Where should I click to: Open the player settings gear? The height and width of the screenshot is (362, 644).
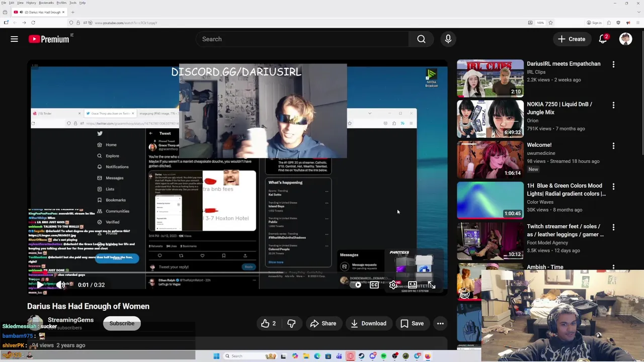[393, 285]
